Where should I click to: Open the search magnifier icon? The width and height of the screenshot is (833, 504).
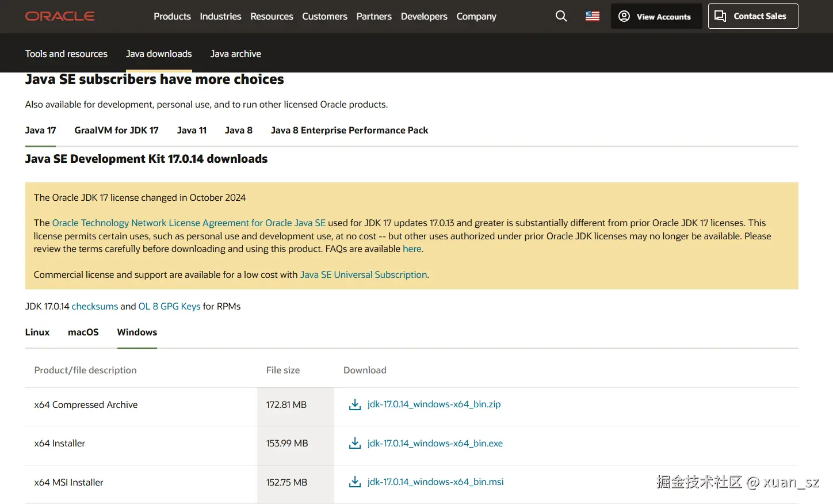(561, 16)
